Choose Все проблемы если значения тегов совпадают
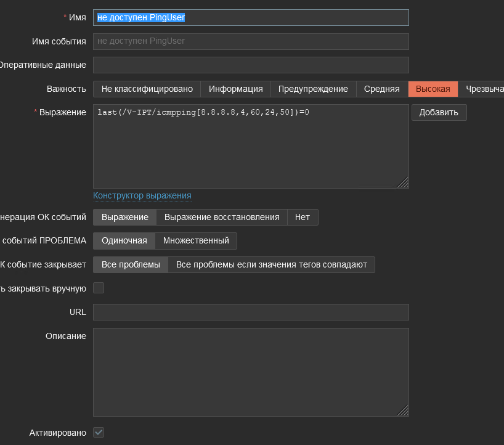Image resolution: width=504 pixels, height=445 pixels. (x=271, y=264)
